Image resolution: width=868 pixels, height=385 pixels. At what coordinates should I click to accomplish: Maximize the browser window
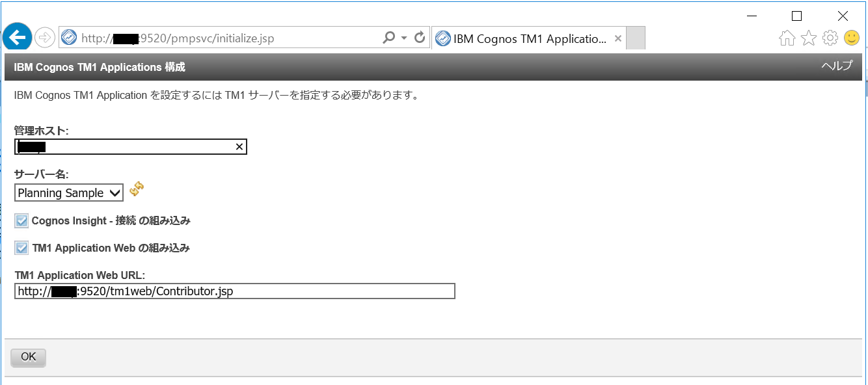796,16
